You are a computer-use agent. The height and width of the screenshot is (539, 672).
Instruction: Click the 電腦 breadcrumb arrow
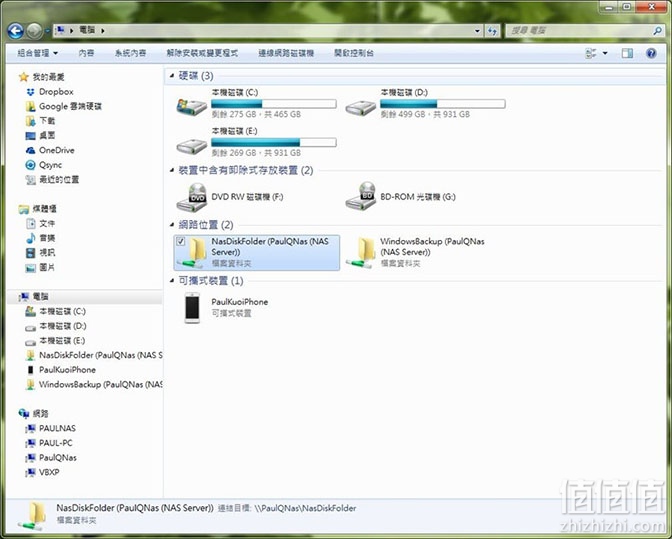[103, 31]
